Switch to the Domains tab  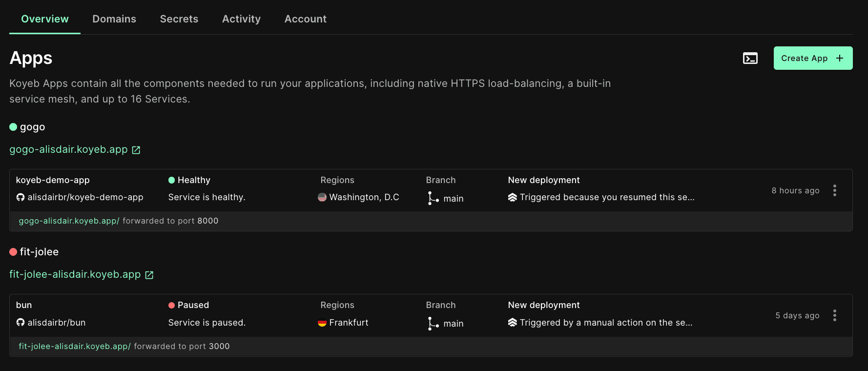pos(114,19)
